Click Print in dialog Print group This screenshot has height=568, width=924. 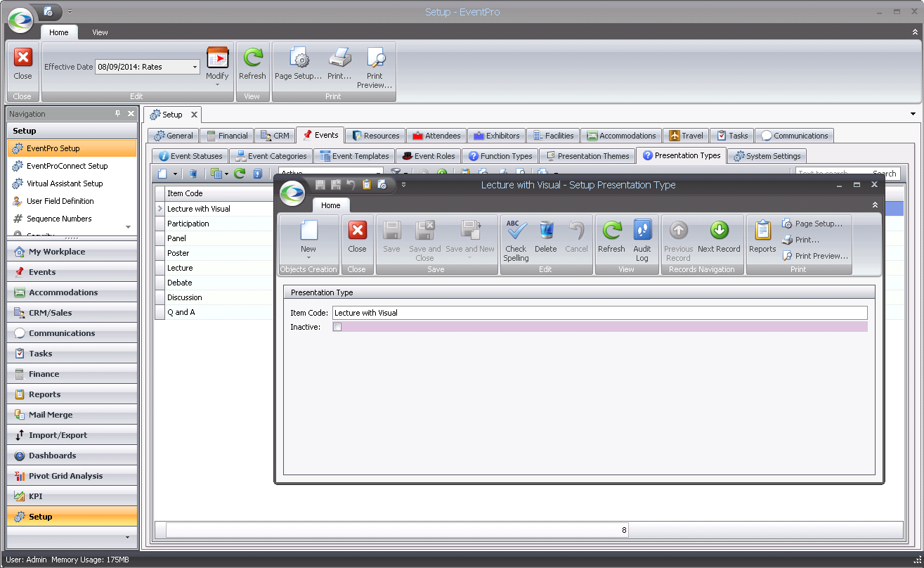801,240
